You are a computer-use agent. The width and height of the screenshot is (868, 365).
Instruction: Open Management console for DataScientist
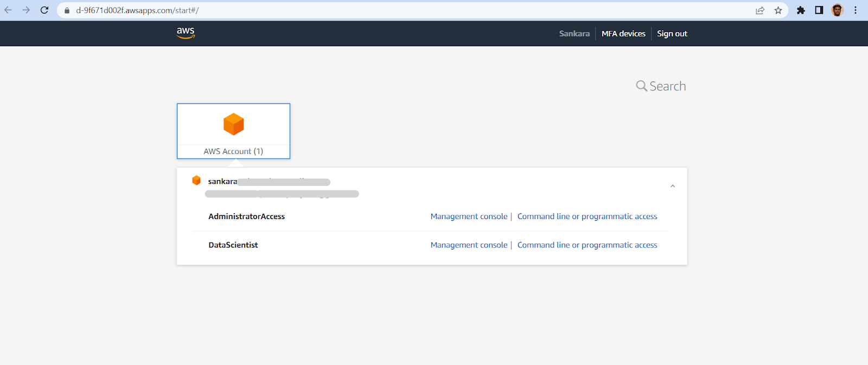pos(469,245)
